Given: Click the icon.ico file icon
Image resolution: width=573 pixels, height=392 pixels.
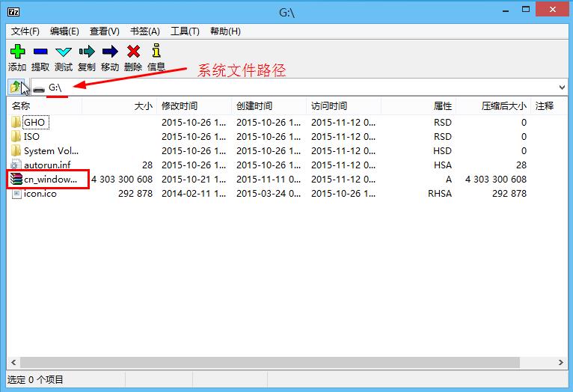Looking at the screenshot, I should pyautogui.click(x=16, y=193).
